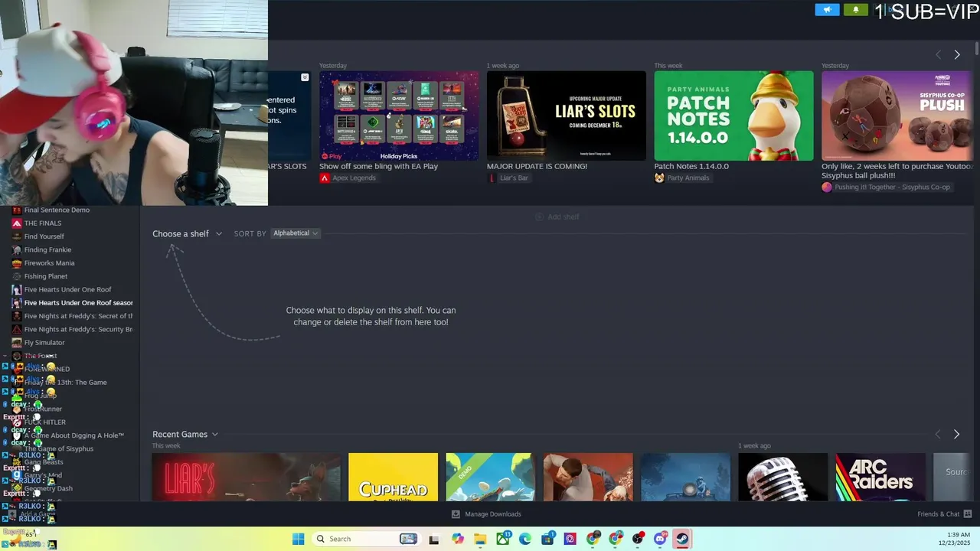Viewport: 980px width, 551px height.
Task: Open notifications bell icon
Action: (x=856, y=10)
